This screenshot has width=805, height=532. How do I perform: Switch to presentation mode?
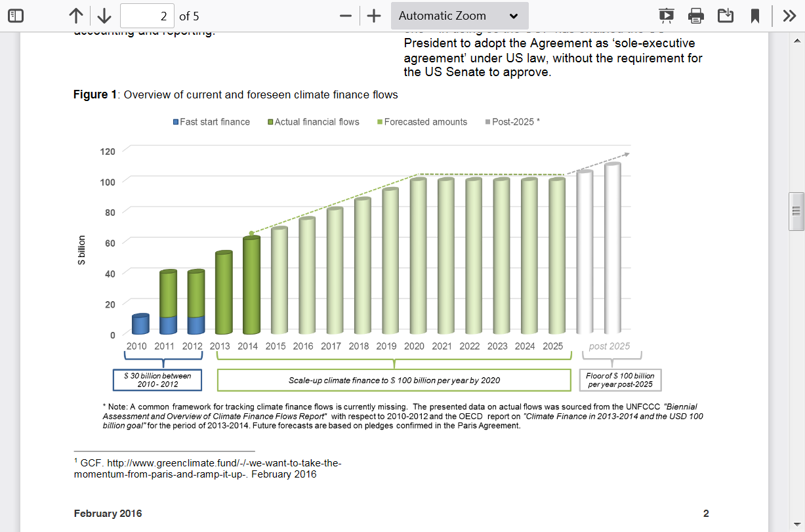click(667, 16)
